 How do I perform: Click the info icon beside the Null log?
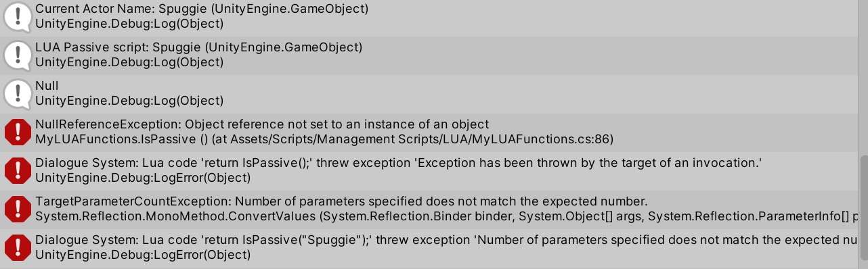click(18, 93)
